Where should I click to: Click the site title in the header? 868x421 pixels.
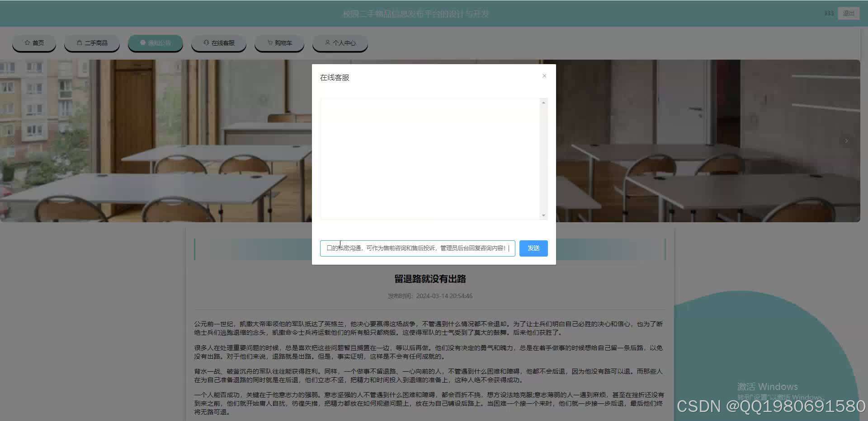pos(415,14)
